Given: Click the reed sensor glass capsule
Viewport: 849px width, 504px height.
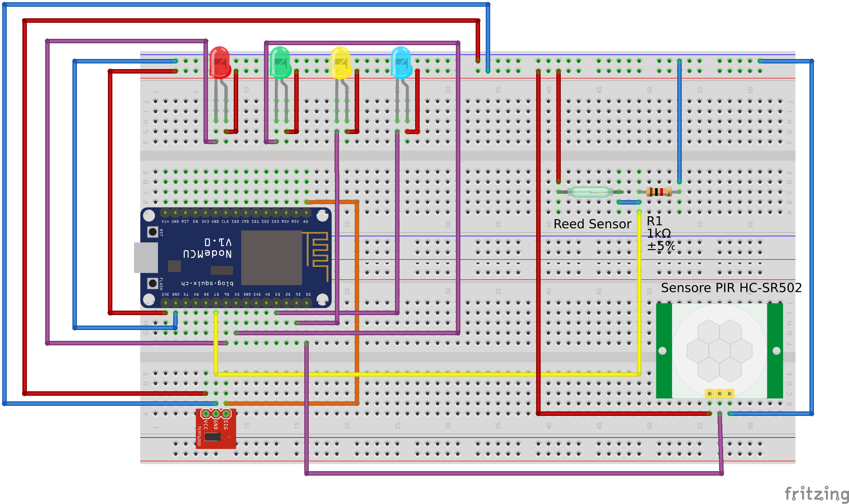Looking at the screenshot, I should pyautogui.click(x=590, y=192).
